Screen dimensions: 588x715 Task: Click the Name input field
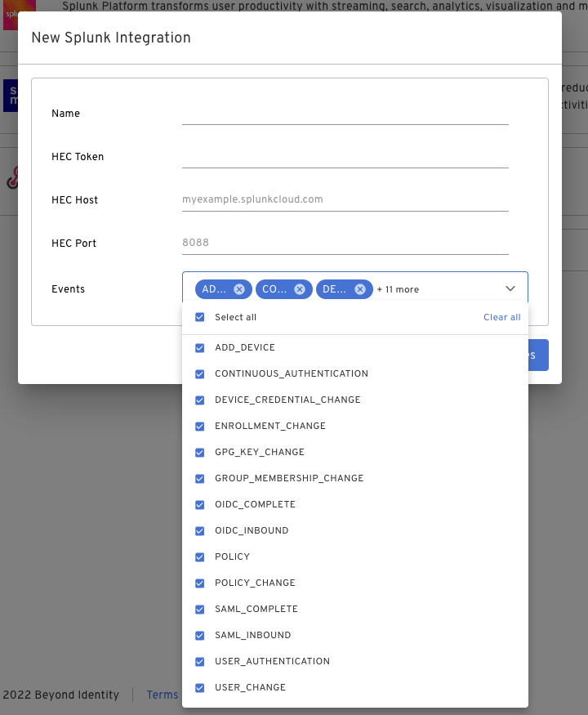coord(345,113)
